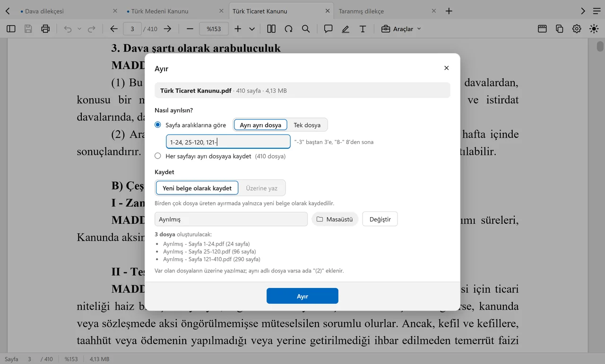Go to previous page arrow

coord(114,29)
